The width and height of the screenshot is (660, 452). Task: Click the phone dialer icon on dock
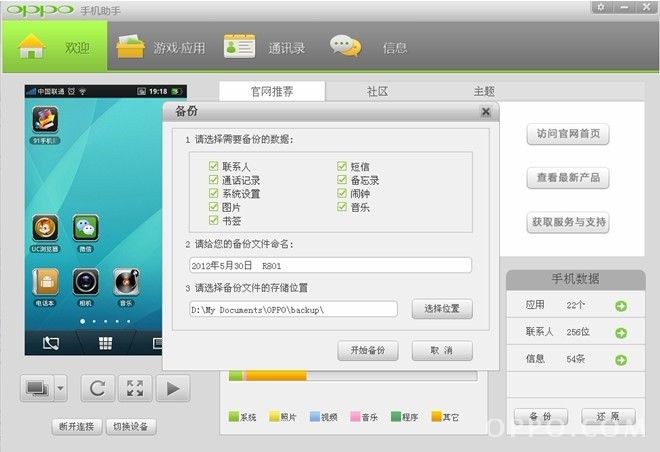[51, 343]
